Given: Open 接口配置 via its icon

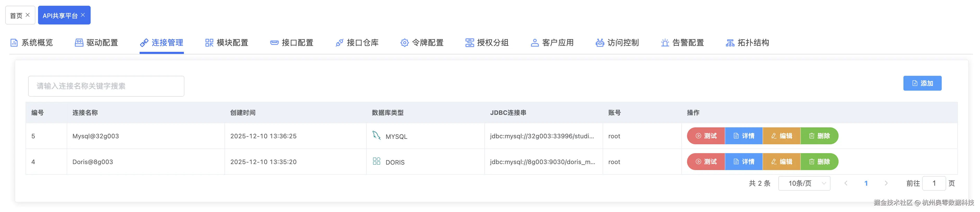Looking at the screenshot, I should coord(274,43).
